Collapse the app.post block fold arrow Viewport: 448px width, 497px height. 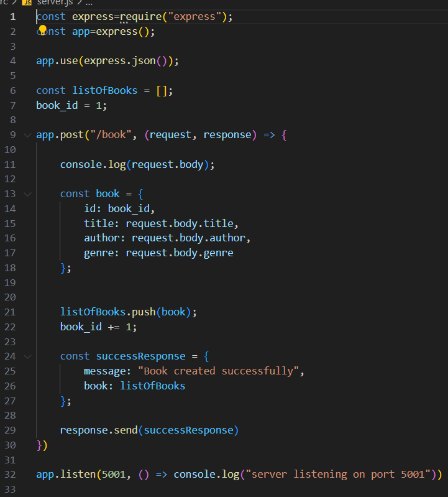[x=27, y=135]
